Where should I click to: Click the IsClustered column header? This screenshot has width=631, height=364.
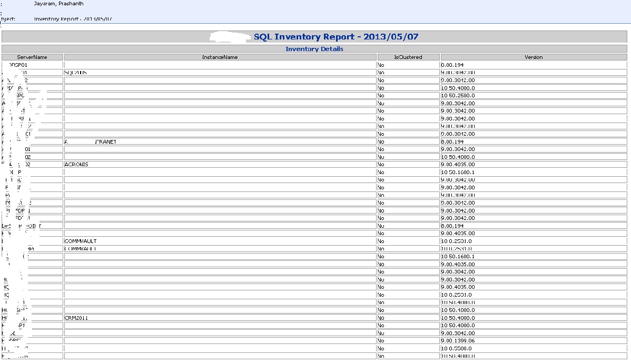[408, 57]
